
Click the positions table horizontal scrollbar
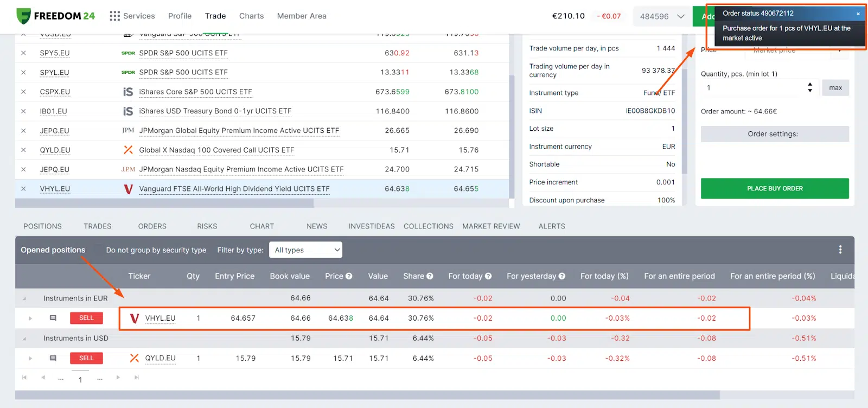tap(367, 395)
